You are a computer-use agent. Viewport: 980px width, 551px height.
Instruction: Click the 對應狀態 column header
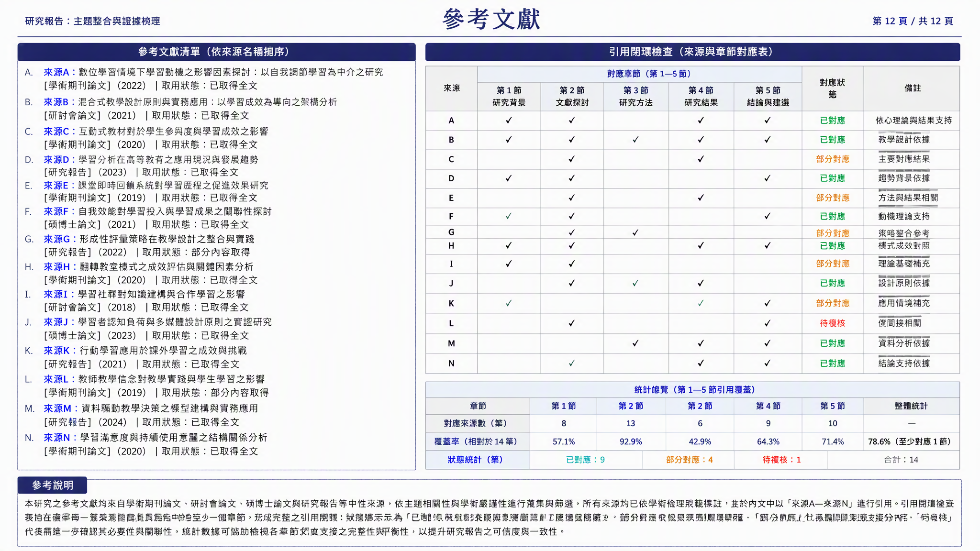tap(833, 88)
